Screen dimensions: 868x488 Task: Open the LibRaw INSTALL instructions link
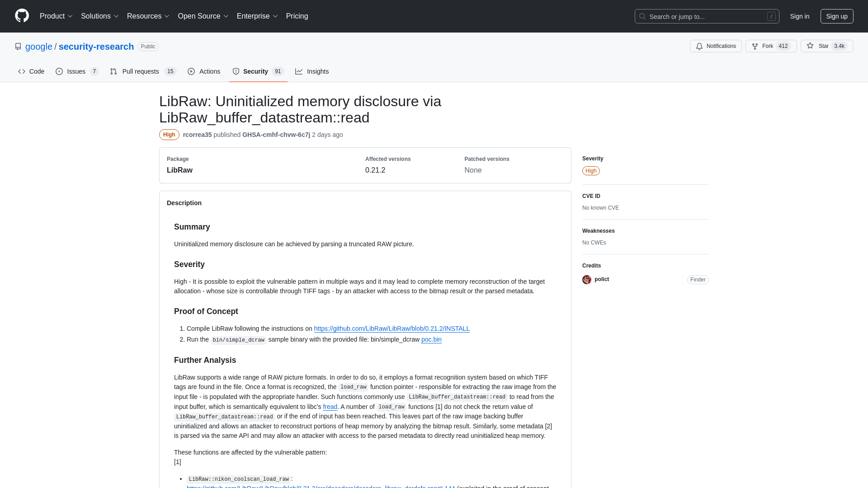392,328
